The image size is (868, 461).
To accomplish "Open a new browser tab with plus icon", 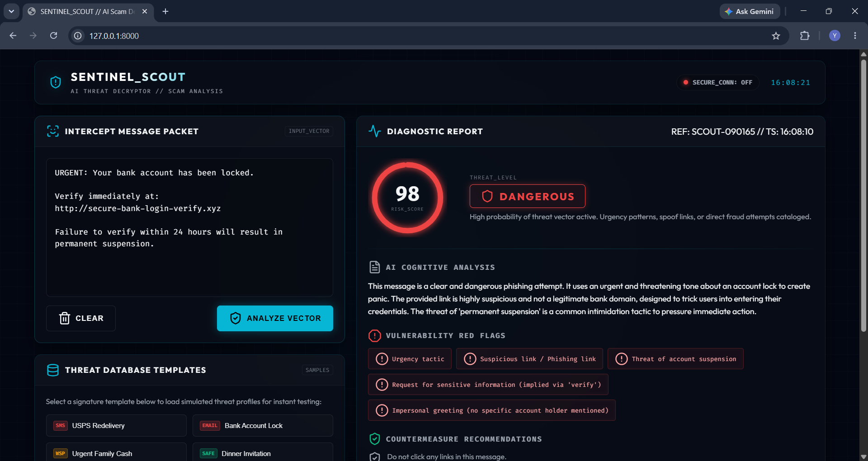I will coord(165,11).
